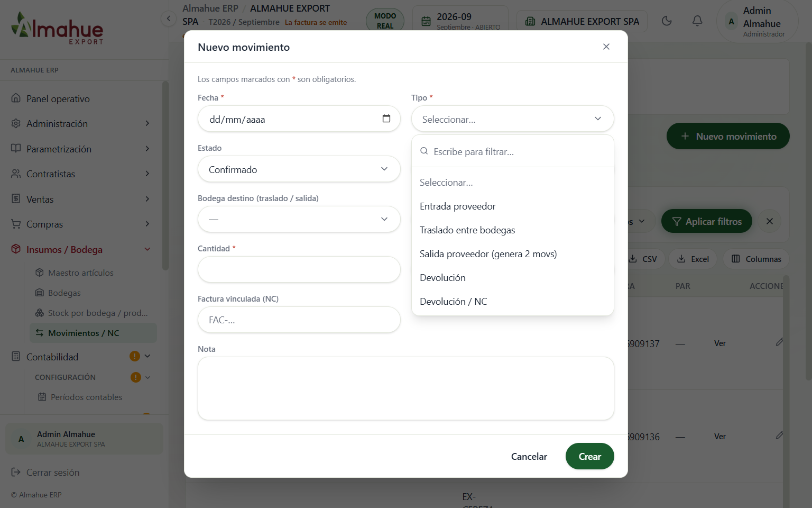Open the Bodega destino dropdown

pyautogui.click(x=299, y=219)
